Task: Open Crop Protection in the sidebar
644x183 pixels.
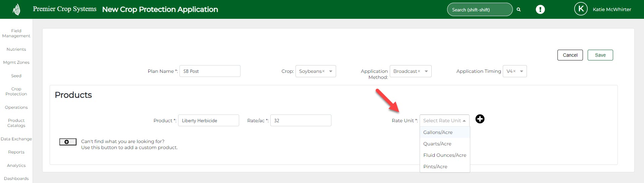Action: coord(16,91)
